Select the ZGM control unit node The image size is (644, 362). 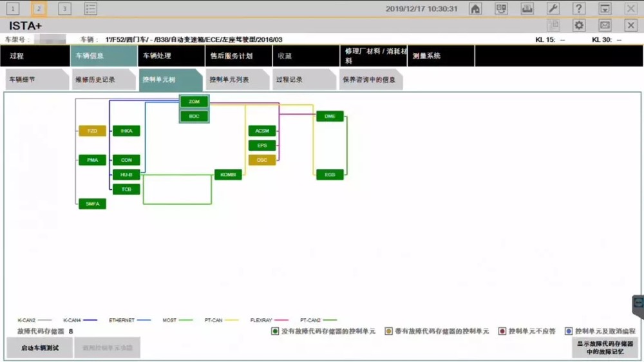[x=194, y=102]
